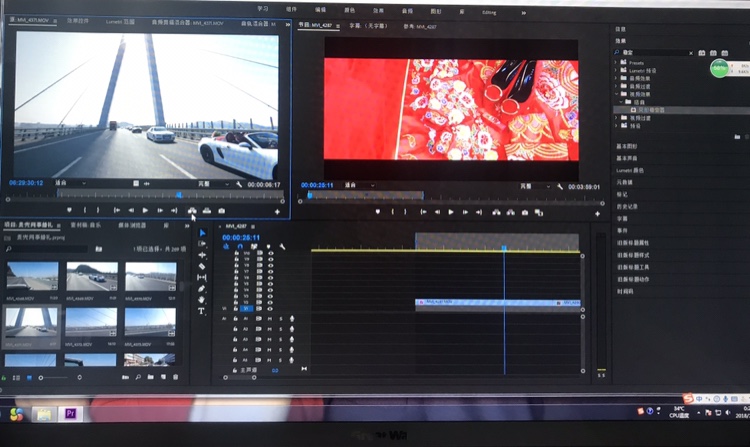Image resolution: width=750 pixels, height=447 pixels.
Task: Play sequence in Program monitor
Action: [451, 212]
